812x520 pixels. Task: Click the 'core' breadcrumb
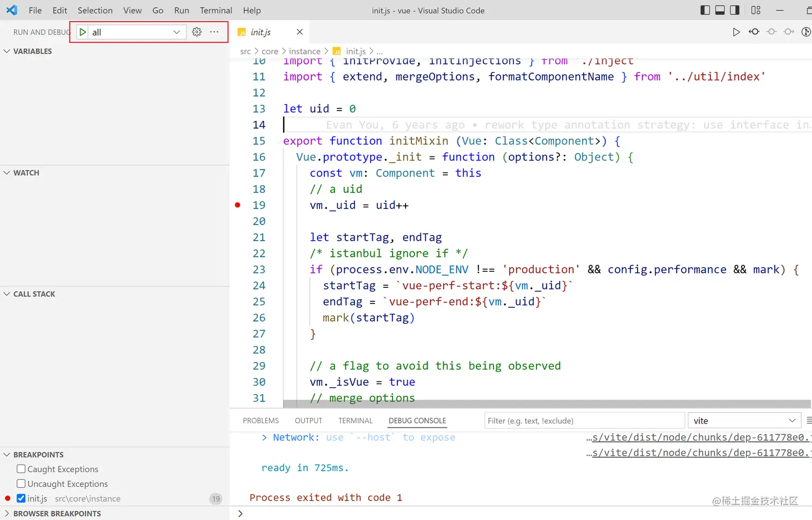(x=270, y=51)
